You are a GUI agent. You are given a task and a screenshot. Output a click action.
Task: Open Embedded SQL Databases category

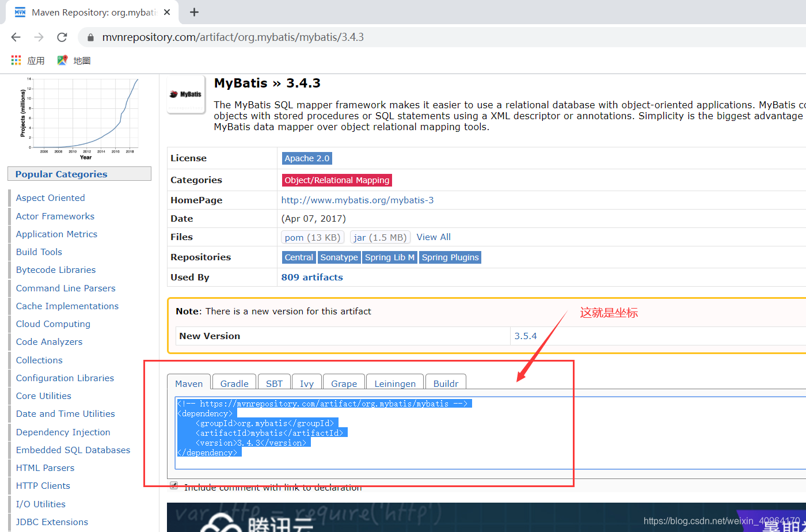[73, 450]
